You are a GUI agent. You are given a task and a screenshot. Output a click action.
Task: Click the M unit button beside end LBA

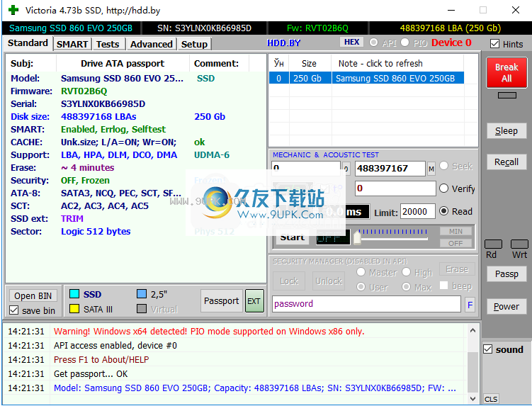(x=431, y=169)
